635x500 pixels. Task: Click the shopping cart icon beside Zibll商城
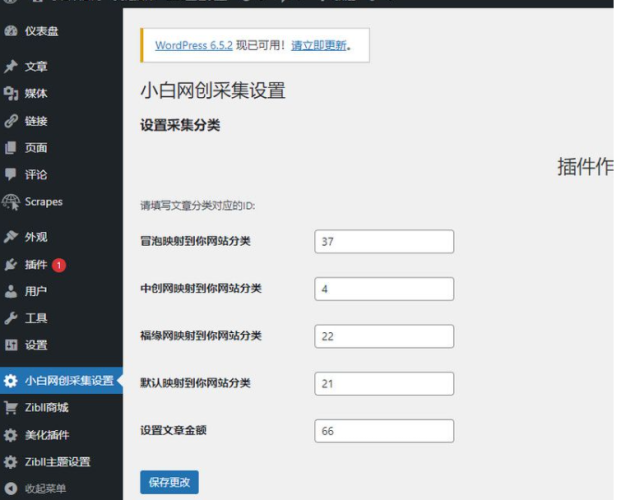pyautogui.click(x=11, y=407)
